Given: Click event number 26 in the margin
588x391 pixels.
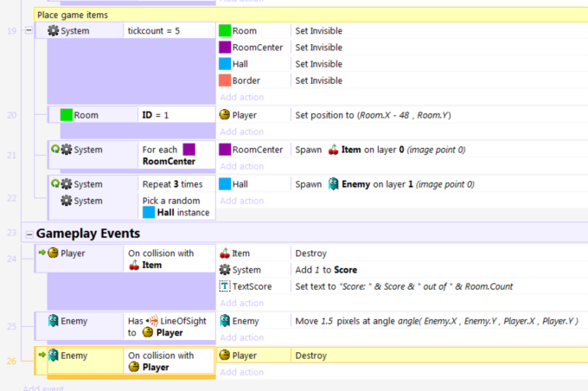Looking at the screenshot, I should tap(12, 360).
